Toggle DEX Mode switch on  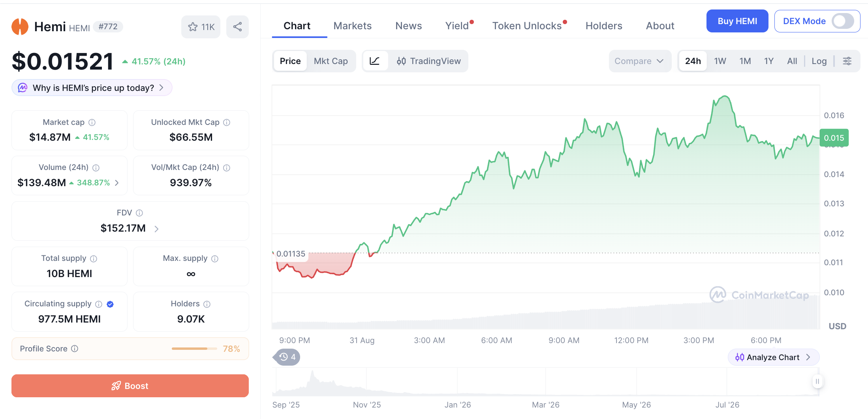click(x=843, y=21)
